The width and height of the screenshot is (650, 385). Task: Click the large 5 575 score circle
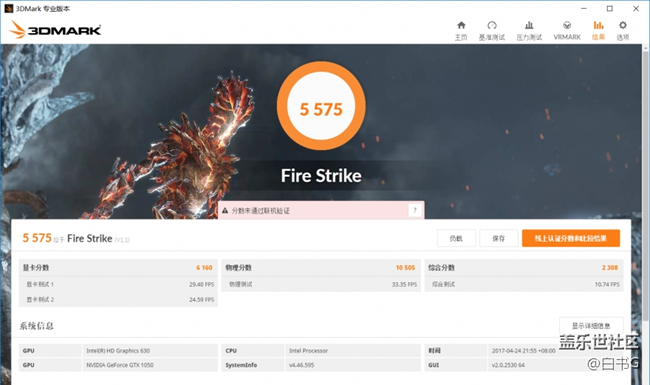(x=321, y=106)
